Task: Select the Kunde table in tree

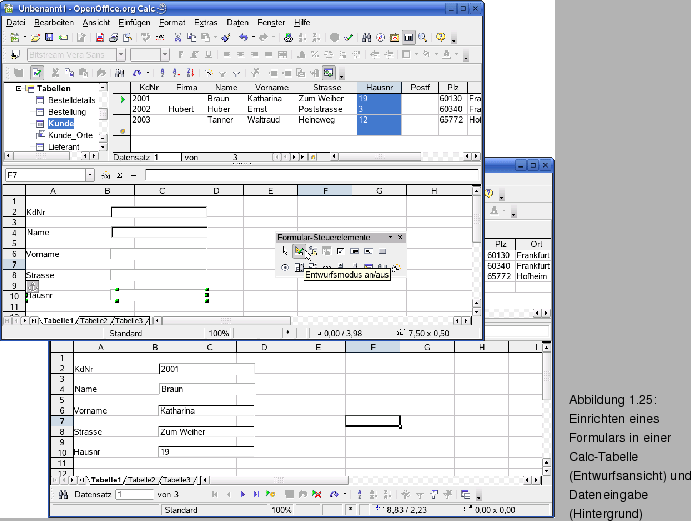Action: (x=61, y=123)
